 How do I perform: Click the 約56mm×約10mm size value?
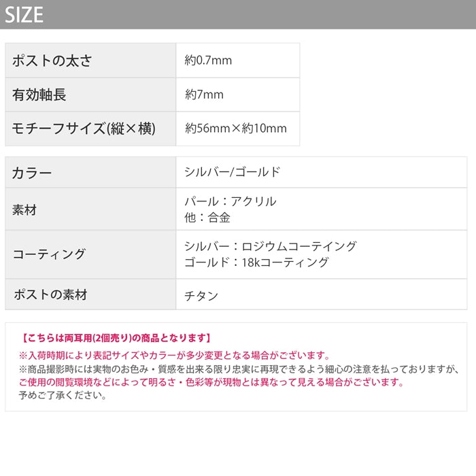(236, 129)
